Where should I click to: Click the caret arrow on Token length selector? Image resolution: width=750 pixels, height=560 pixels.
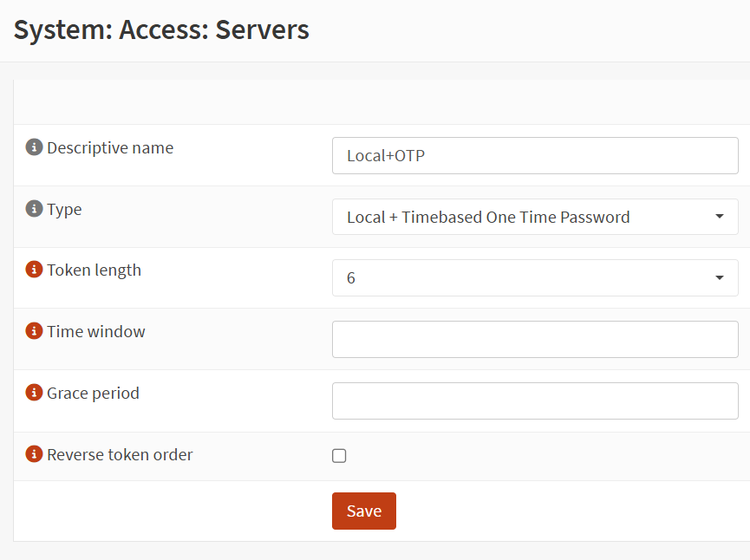point(719,278)
